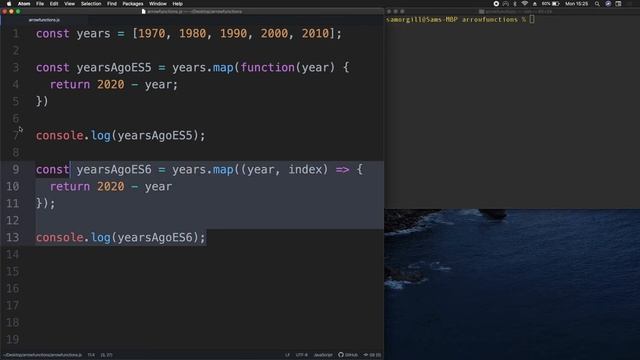The height and width of the screenshot is (360, 640).
Task: Select the arrowfunctions.js editor tab
Action: point(44,20)
